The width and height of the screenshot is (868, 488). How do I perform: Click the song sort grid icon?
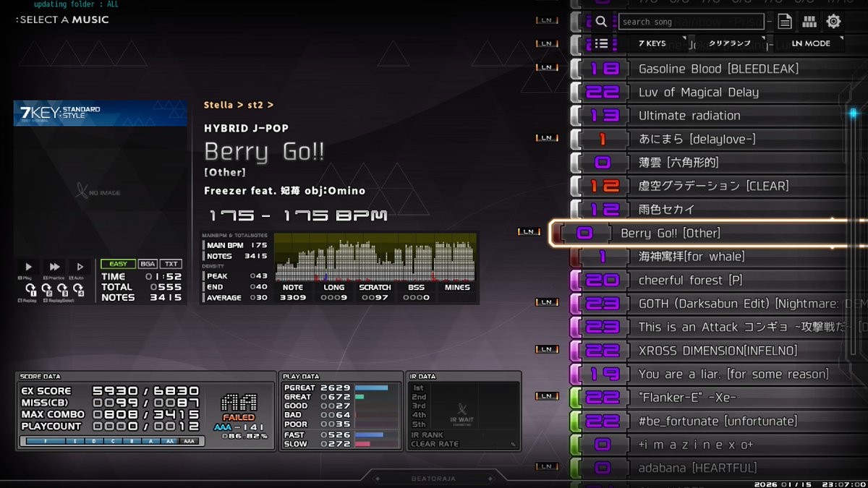(809, 22)
